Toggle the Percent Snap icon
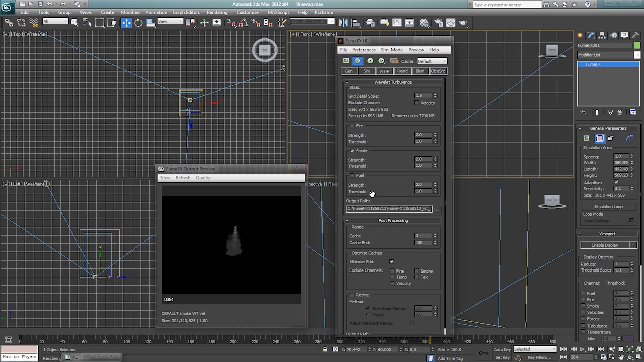Viewport: 644px width, 362px height. 256,22
